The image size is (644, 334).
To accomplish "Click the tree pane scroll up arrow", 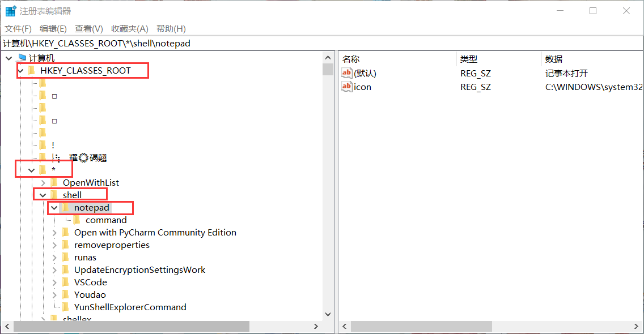I will pos(328,58).
